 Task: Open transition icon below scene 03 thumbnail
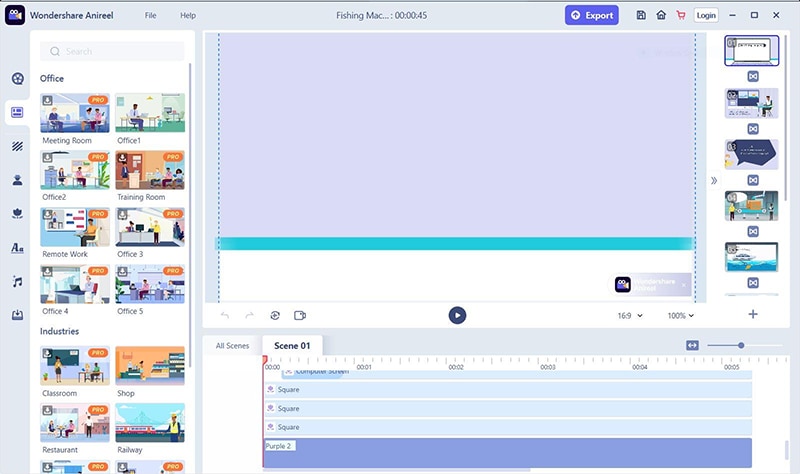(753, 180)
